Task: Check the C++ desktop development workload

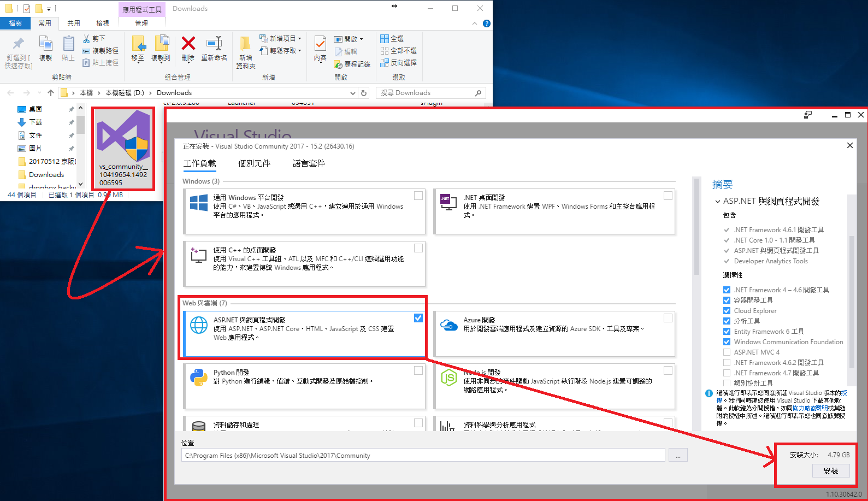Action: click(418, 248)
